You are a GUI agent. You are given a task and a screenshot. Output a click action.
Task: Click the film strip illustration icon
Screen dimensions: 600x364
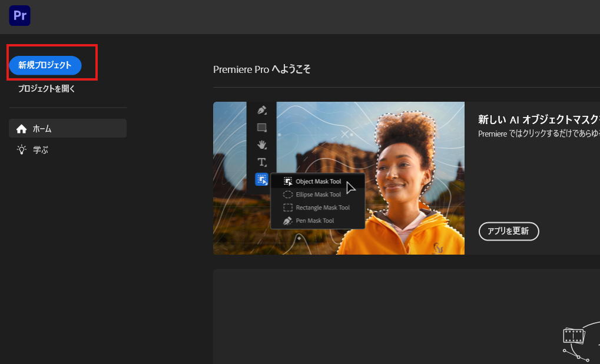click(x=573, y=336)
